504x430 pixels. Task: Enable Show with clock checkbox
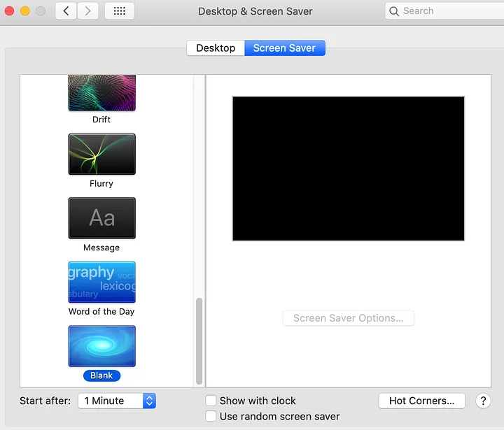coord(211,401)
